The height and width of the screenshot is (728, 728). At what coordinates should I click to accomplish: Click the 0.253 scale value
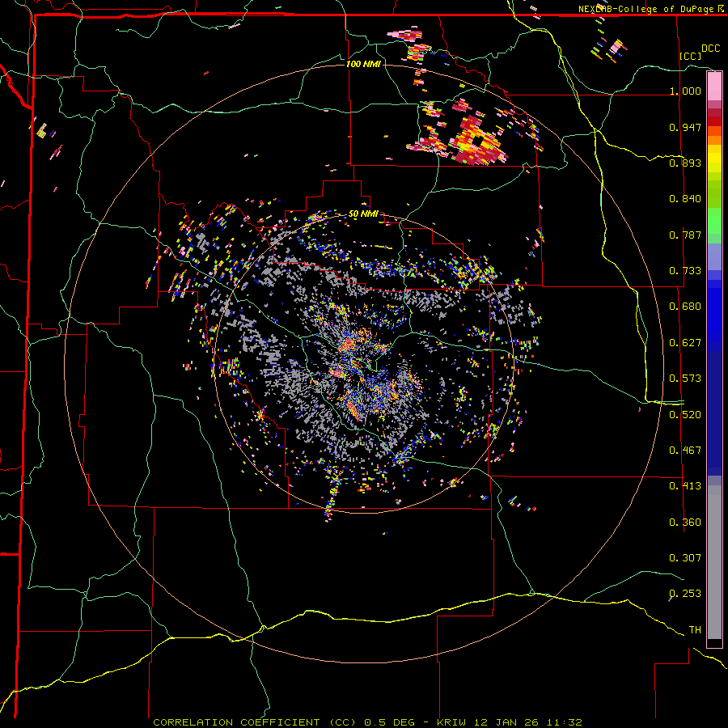685,594
